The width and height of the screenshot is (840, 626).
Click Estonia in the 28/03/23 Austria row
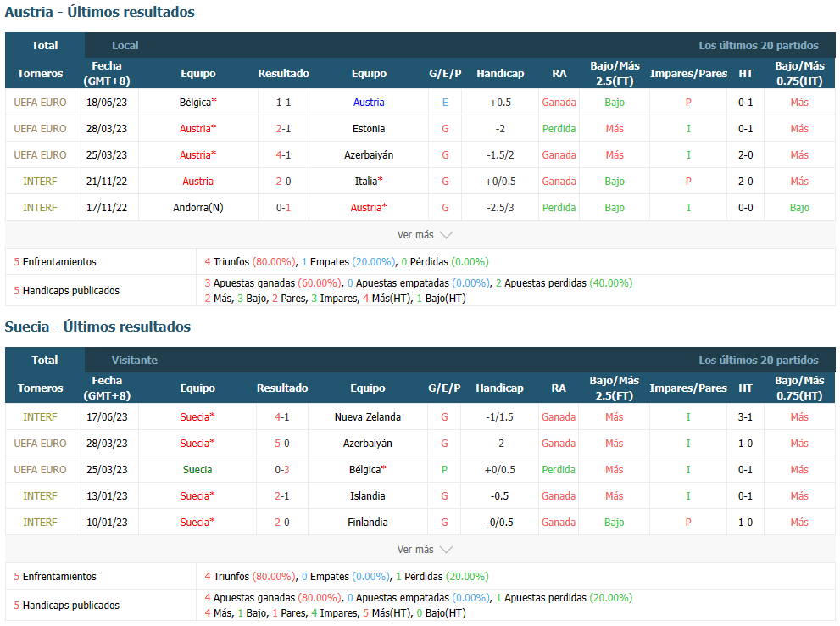pos(369,129)
